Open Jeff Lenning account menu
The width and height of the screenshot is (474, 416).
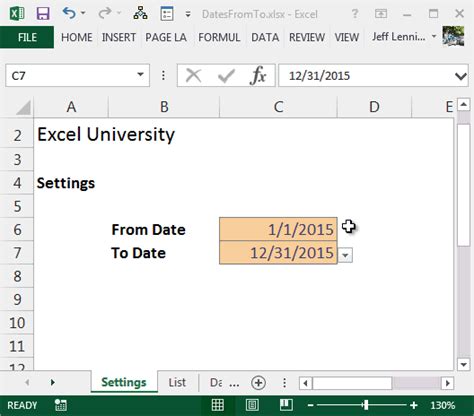tap(404, 36)
